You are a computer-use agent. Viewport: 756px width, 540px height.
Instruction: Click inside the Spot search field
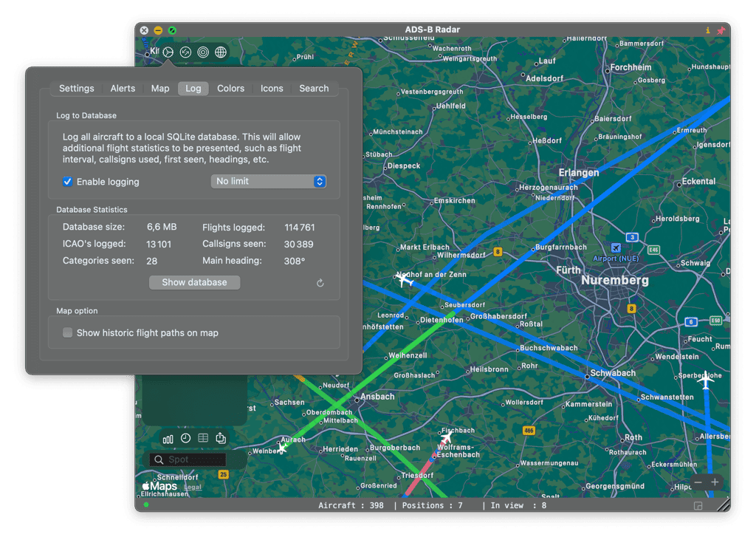(x=192, y=459)
